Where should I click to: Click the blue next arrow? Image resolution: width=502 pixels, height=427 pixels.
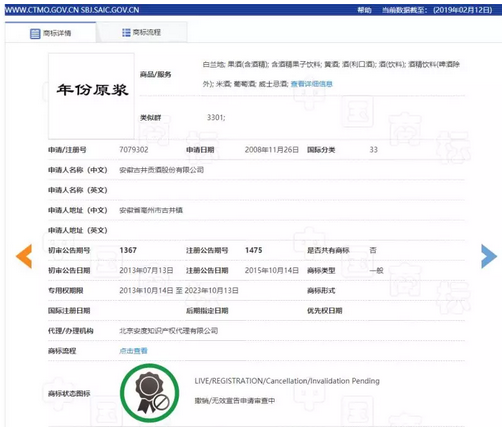tap(489, 256)
